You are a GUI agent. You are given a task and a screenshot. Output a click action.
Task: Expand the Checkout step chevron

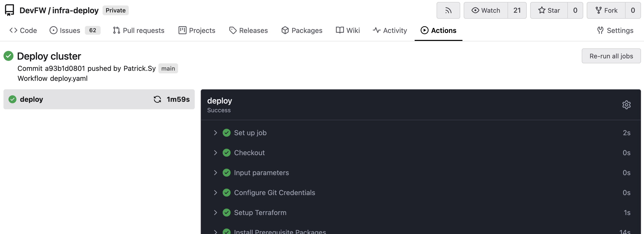(215, 153)
